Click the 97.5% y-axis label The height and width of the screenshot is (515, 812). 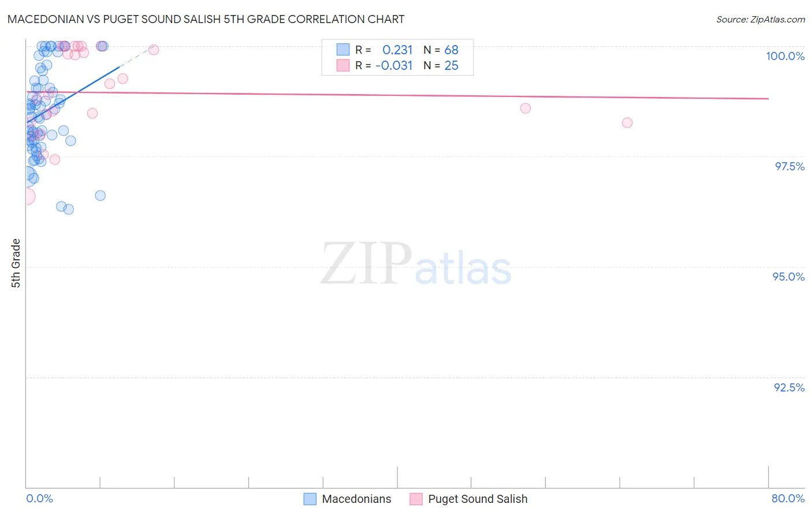789,166
